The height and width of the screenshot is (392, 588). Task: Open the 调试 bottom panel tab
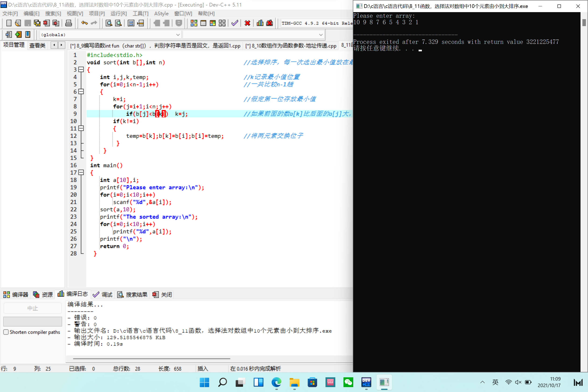102,294
